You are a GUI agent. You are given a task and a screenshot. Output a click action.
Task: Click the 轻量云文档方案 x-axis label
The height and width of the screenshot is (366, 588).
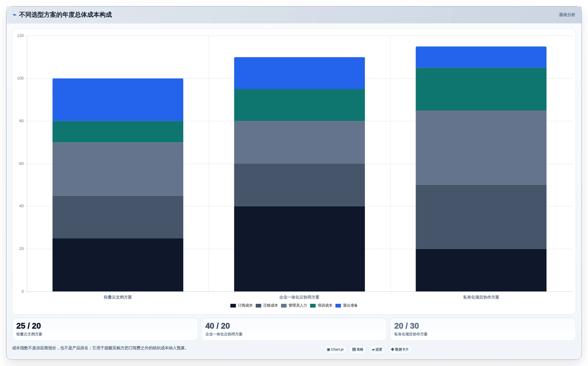[x=118, y=297]
